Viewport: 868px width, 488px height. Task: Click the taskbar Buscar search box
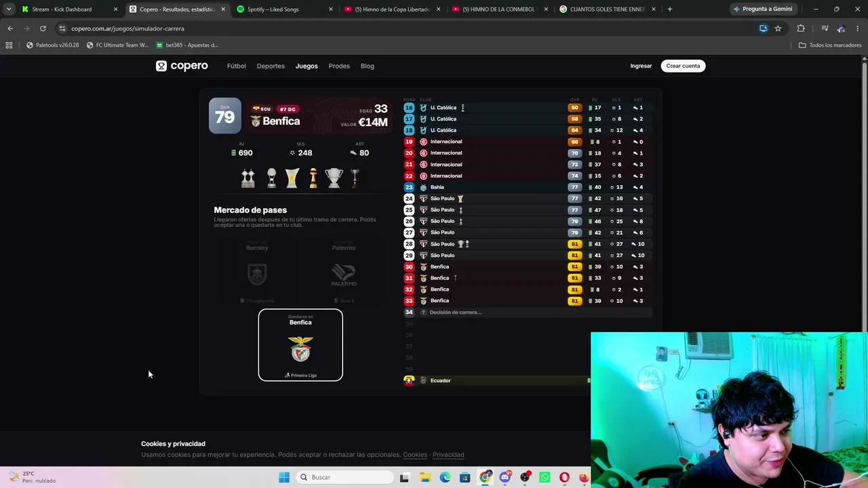345,477
